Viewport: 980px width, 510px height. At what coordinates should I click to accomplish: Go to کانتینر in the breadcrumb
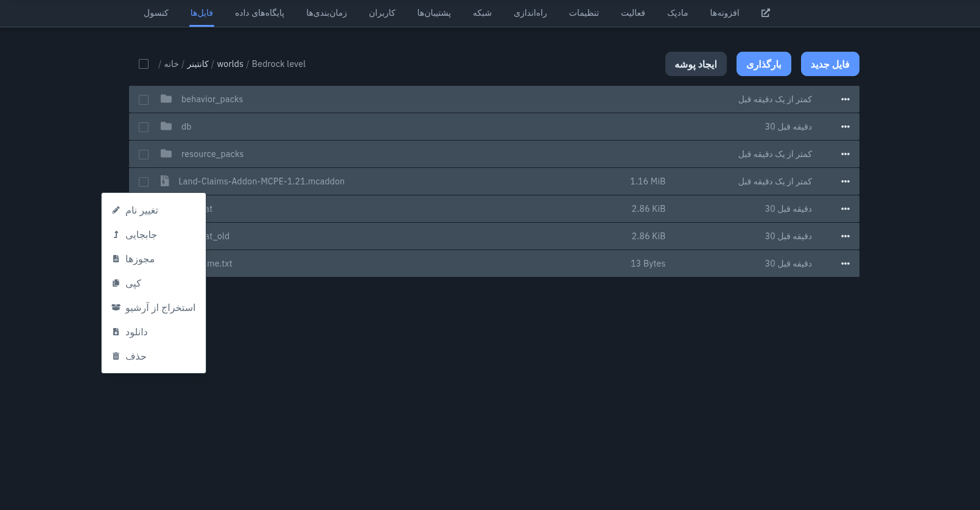198,64
